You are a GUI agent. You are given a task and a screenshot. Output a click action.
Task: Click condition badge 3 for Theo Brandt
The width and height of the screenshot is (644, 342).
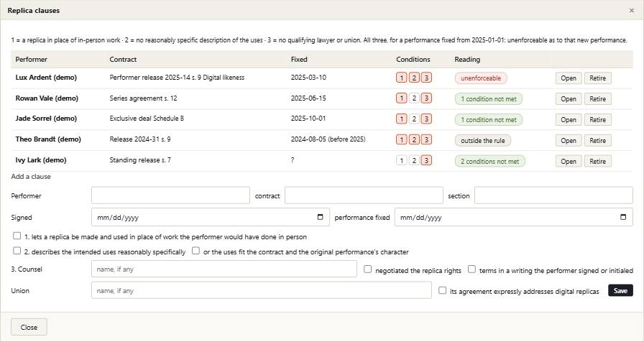click(426, 140)
